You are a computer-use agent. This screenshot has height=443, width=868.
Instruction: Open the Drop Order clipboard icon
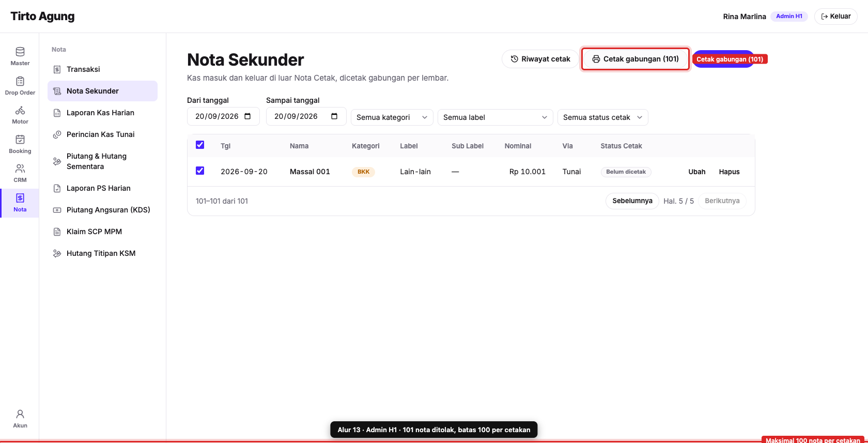20,81
